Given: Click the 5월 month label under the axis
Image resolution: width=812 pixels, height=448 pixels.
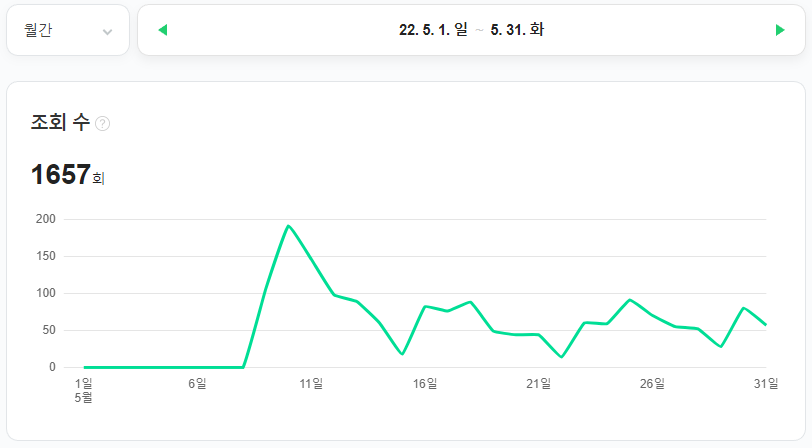Looking at the screenshot, I should coord(84,397).
